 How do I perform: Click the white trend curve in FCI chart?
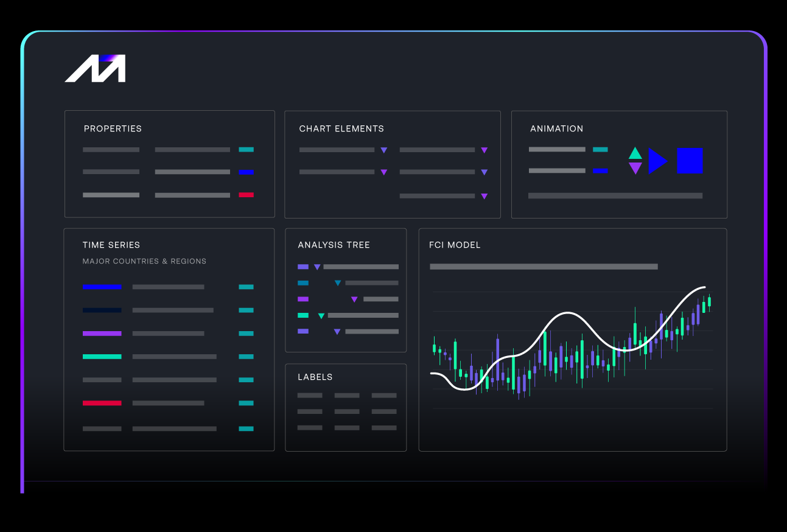[x=568, y=313]
